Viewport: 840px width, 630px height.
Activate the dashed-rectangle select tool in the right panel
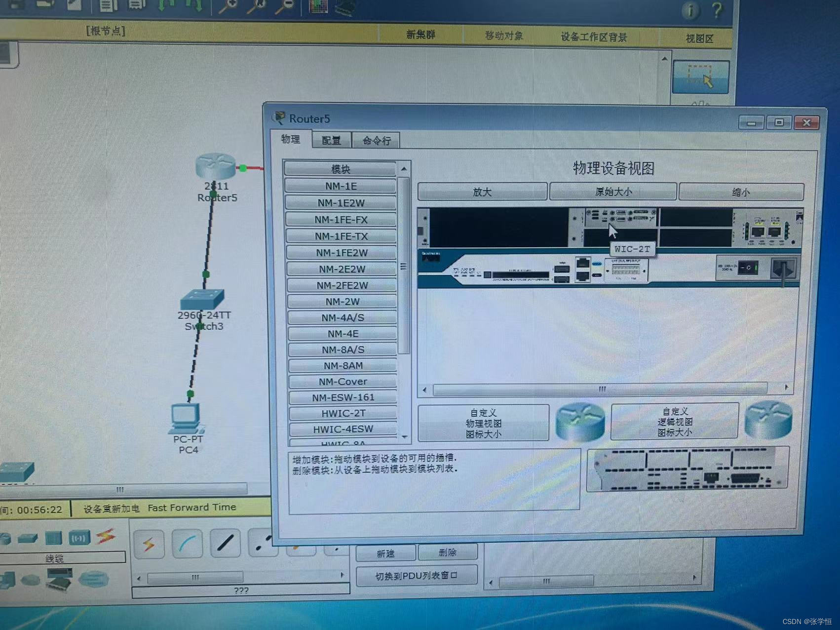point(700,77)
